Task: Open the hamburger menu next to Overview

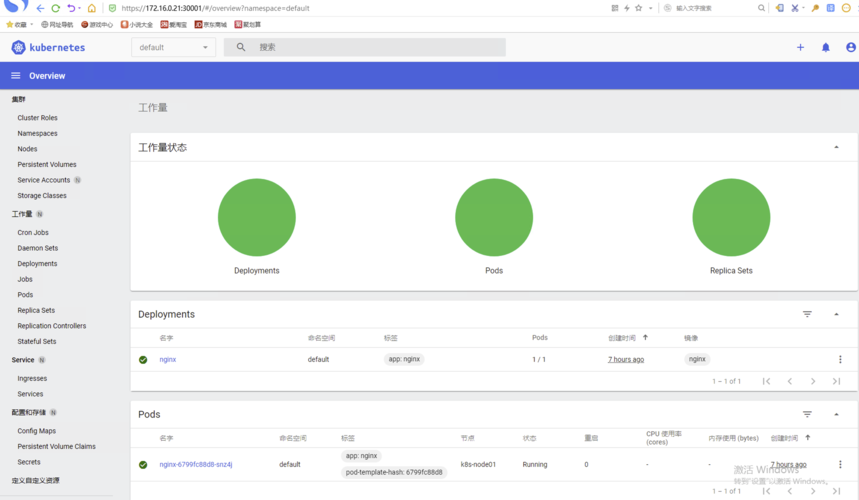Action: (x=15, y=76)
